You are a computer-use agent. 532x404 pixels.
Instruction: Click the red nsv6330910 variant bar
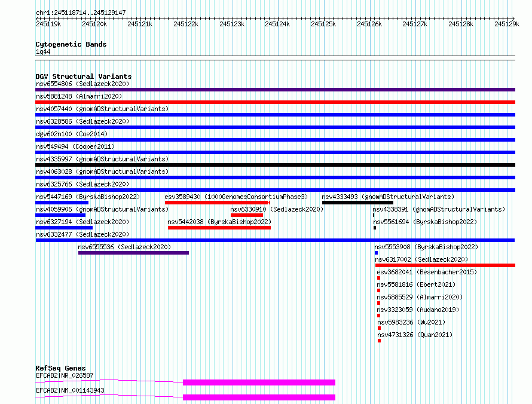pyautogui.click(x=247, y=215)
